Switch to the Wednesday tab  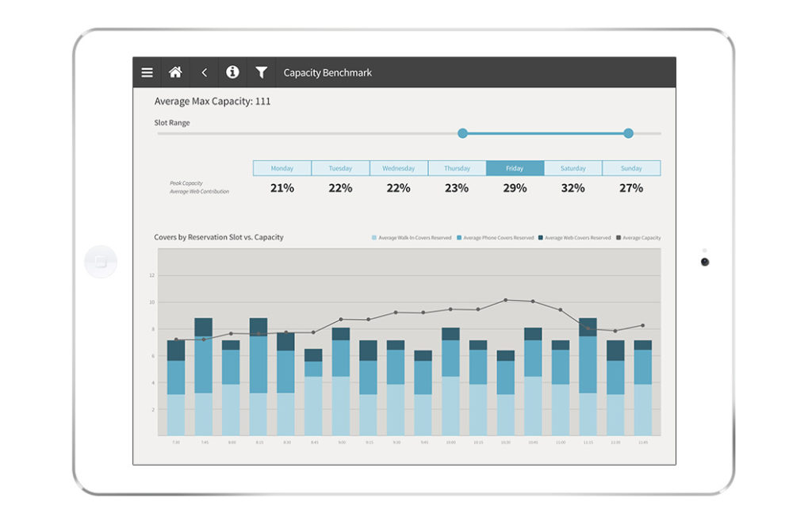click(x=399, y=168)
